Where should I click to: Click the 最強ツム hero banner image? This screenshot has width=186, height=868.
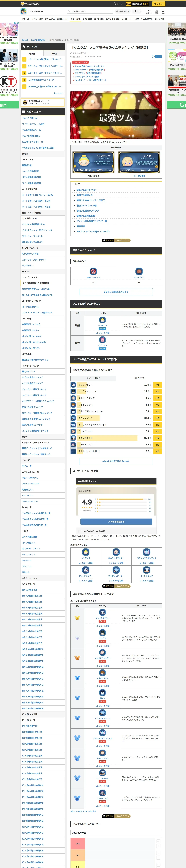point(116,115)
